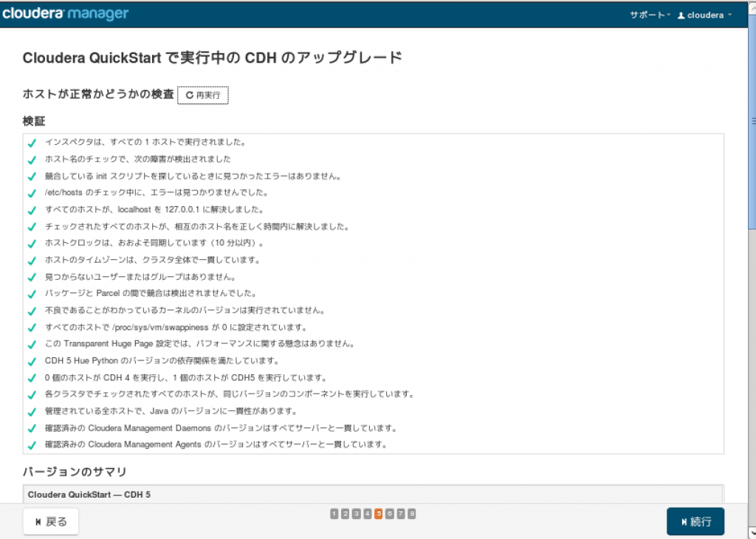Go to wizard step 1
The width and height of the screenshot is (756, 539).
[x=334, y=514]
